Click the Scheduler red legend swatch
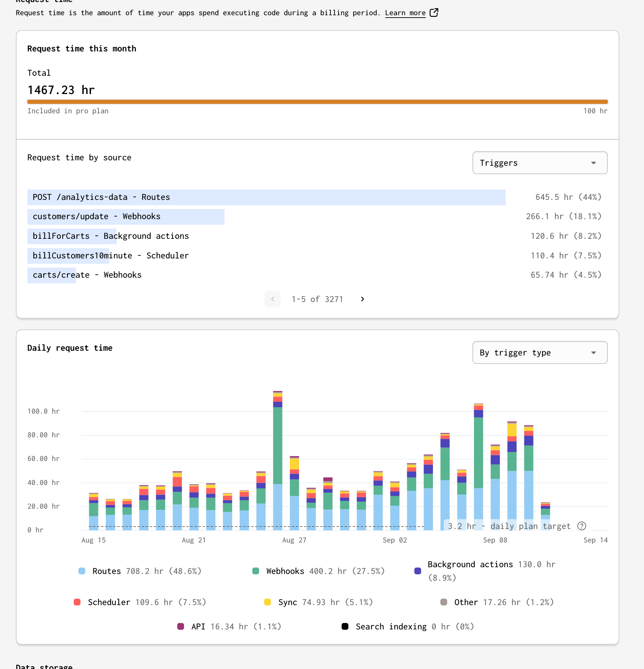This screenshot has height=669, width=644. coord(77,602)
